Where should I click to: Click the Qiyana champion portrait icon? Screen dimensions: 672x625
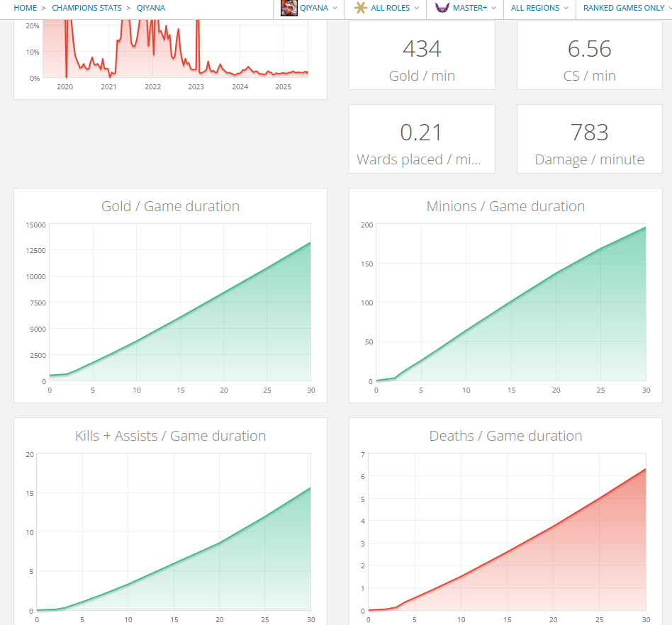pos(289,8)
